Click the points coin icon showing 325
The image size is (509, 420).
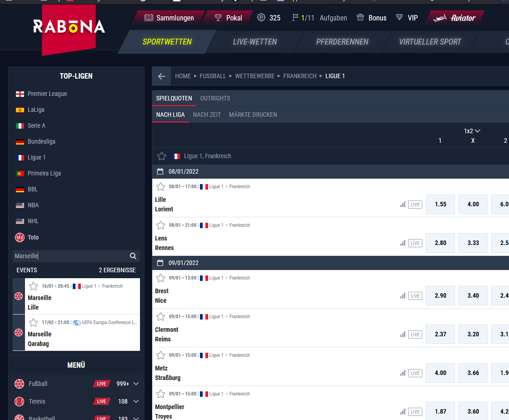261,18
